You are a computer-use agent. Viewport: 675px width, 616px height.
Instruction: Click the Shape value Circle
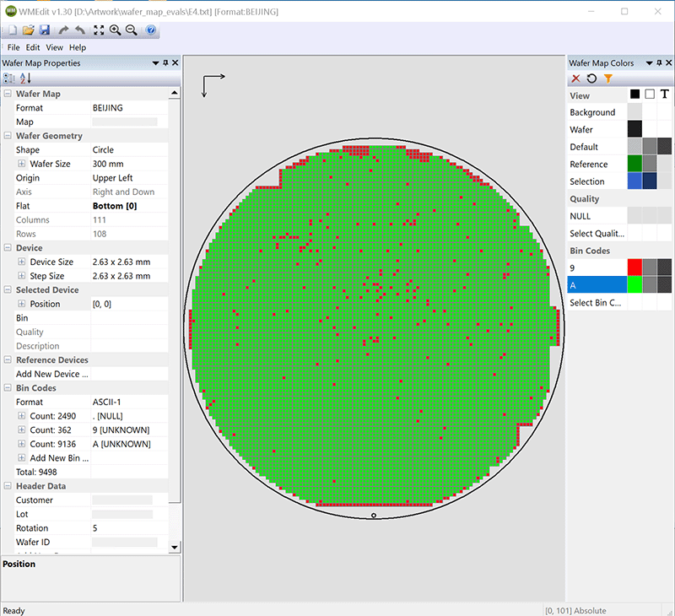[x=103, y=150]
